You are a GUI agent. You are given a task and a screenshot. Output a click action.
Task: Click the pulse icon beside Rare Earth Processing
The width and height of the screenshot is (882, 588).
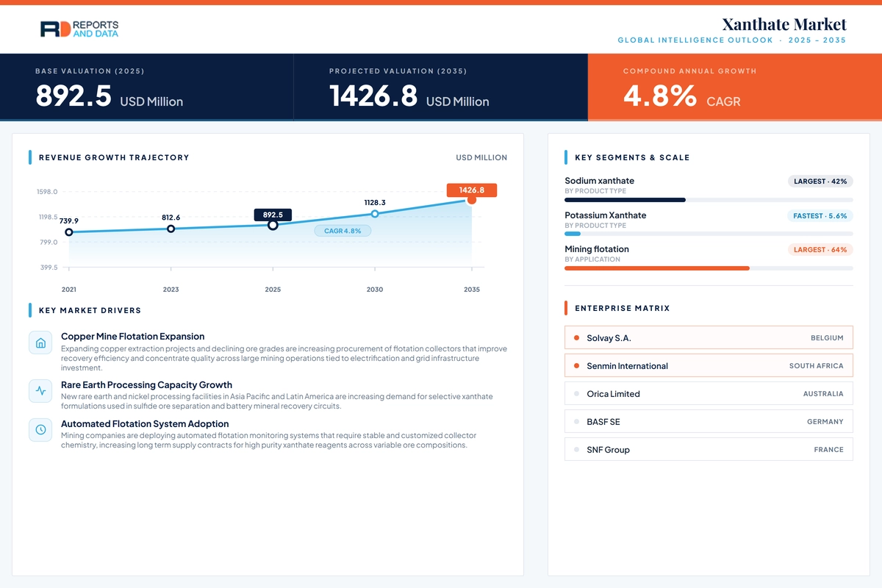pos(40,391)
